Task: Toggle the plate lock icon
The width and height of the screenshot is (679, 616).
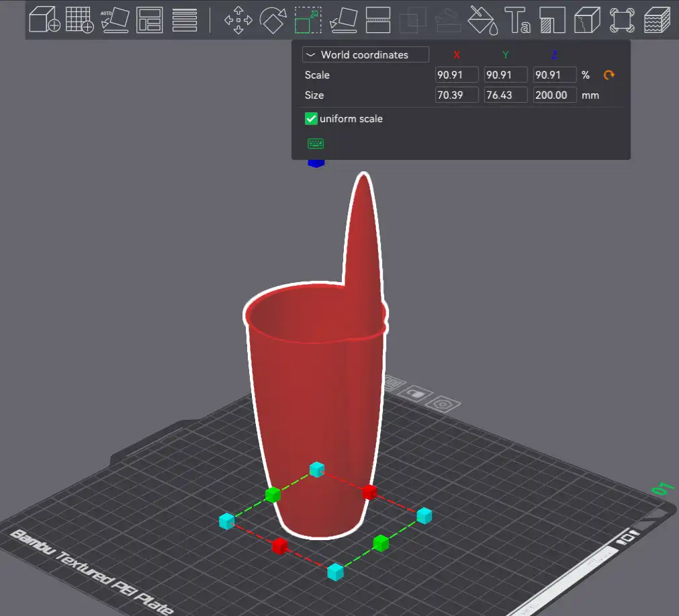Action: [x=416, y=394]
